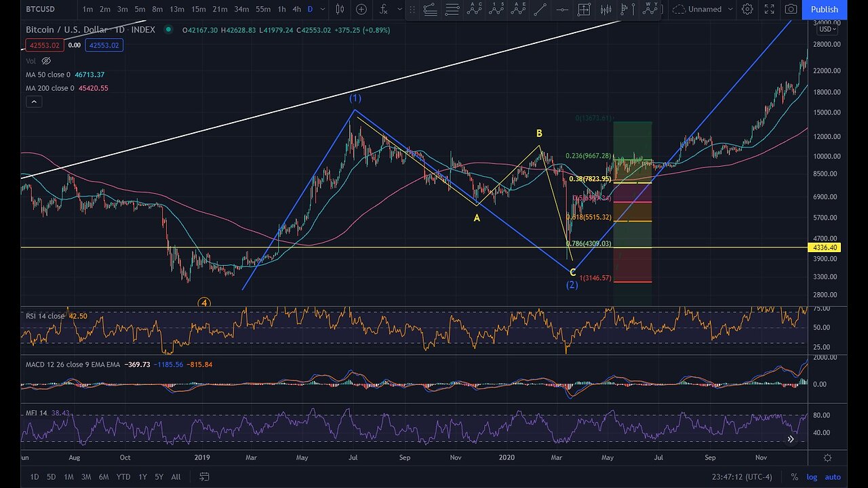The width and height of the screenshot is (868, 488).
Task: Set date range to YTD
Action: (123, 477)
